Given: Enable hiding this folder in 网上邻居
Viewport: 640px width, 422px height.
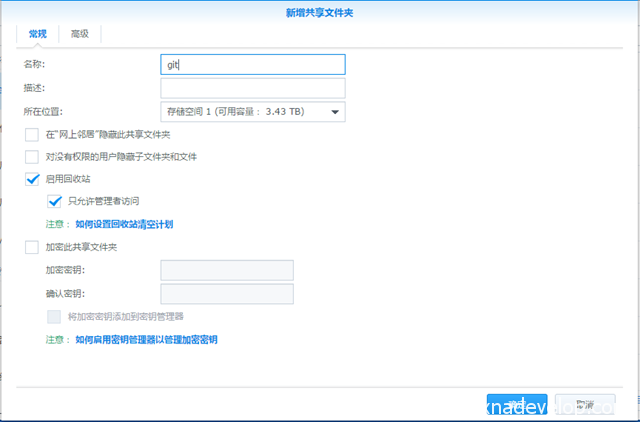Looking at the screenshot, I should [x=32, y=135].
